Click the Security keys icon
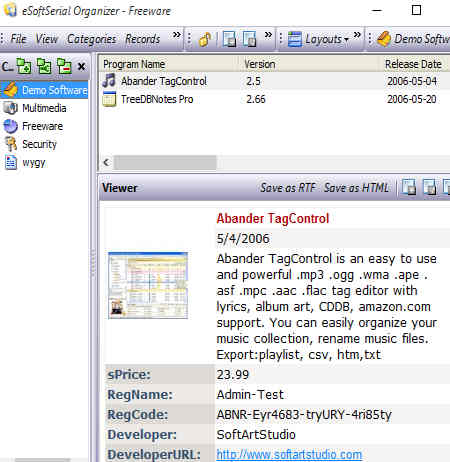 (11, 144)
